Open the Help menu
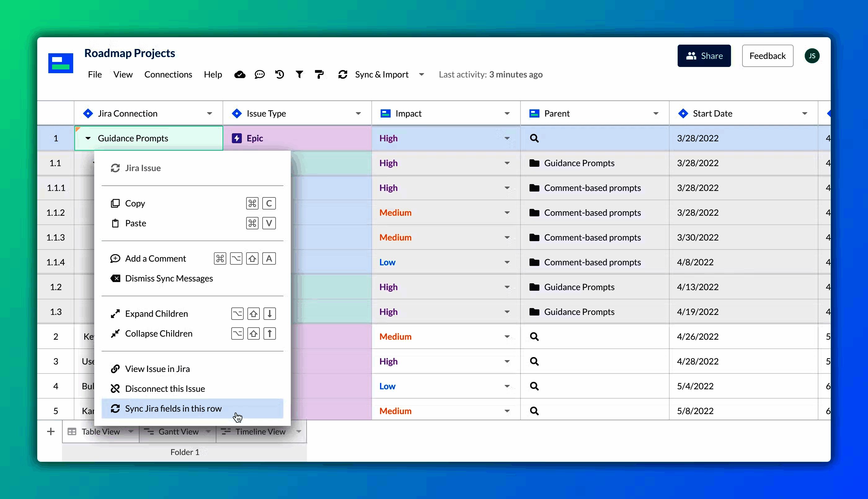868x499 pixels. click(213, 74)
